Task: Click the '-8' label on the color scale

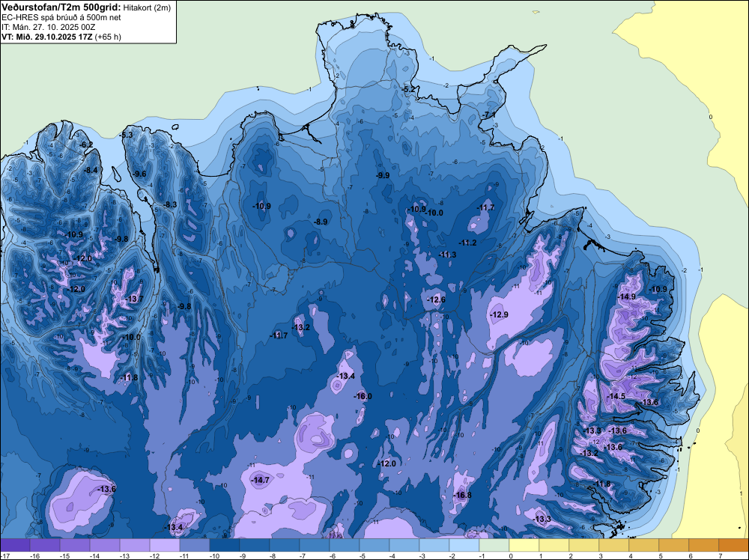Action: [x=273, y=556]
